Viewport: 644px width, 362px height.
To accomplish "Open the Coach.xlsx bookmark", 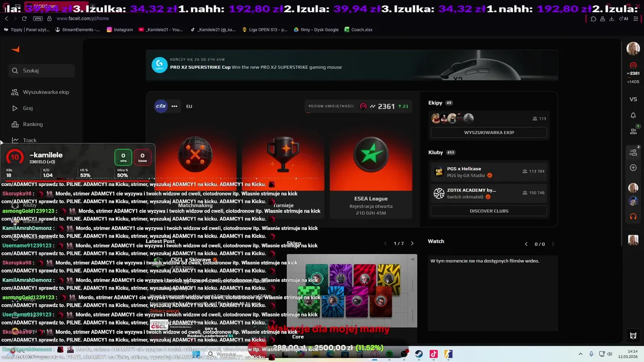I will click(x=358, y=30).
